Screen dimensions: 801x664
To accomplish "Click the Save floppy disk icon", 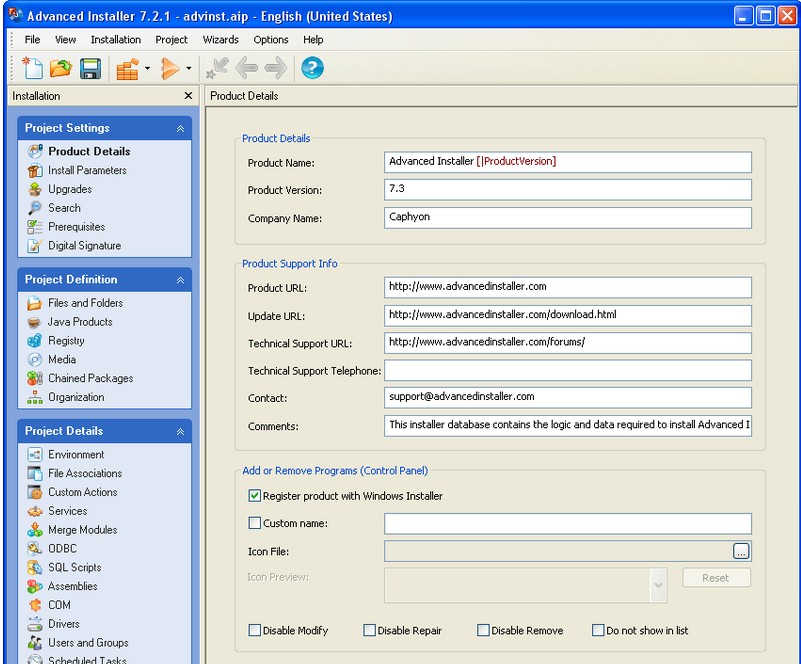I will 90,68.
